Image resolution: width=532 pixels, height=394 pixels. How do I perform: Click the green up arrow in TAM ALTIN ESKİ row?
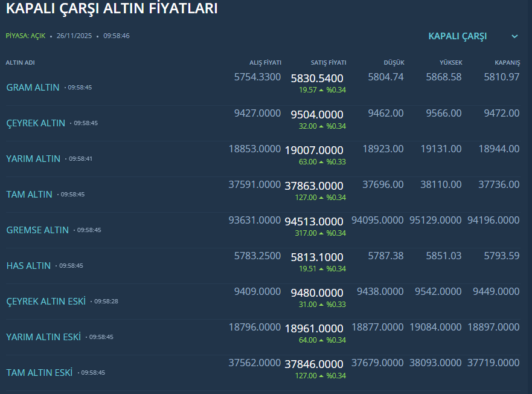tap(321, 376)
